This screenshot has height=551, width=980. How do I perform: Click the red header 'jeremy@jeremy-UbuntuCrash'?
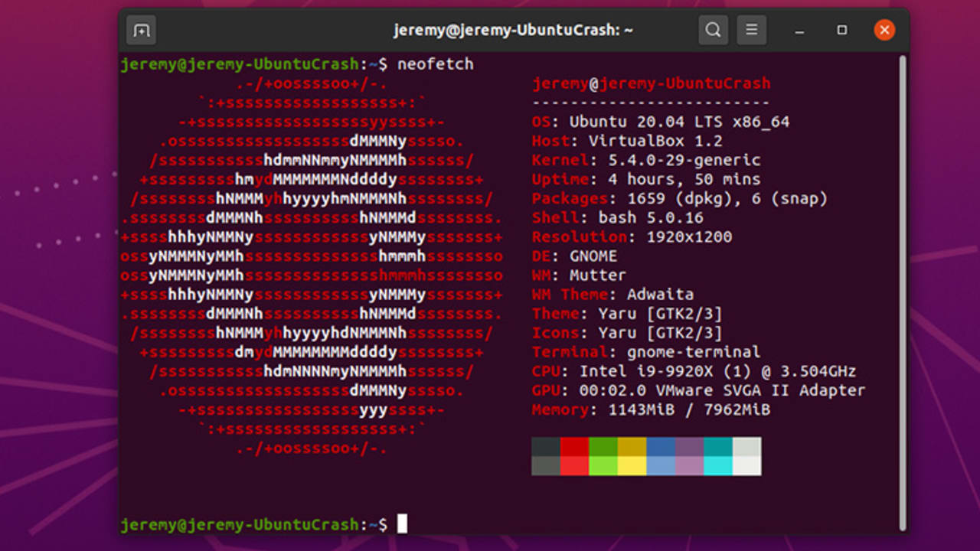pos(651,83)
